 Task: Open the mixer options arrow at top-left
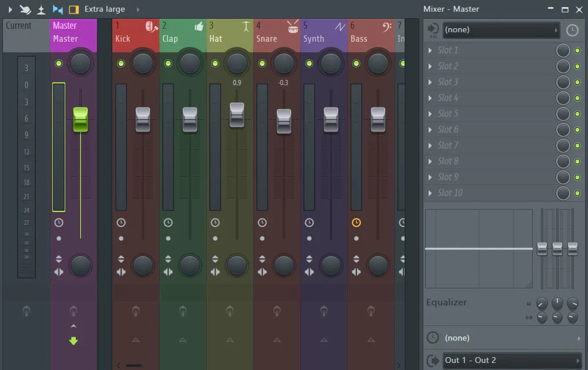pyautogui.click(x=9, y=9)
